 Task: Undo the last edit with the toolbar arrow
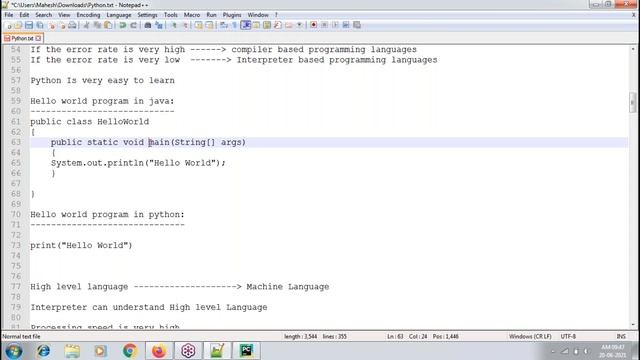122,25
